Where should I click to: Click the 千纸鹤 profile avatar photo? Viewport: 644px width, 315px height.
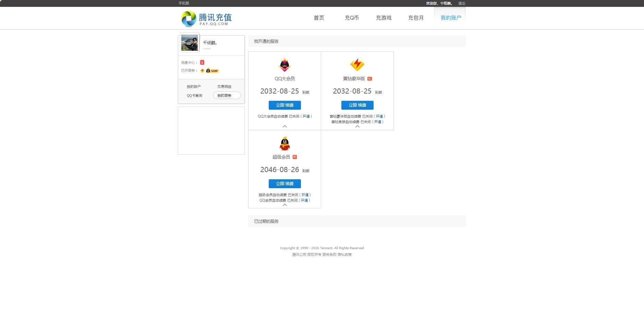[x=189, y=43]
